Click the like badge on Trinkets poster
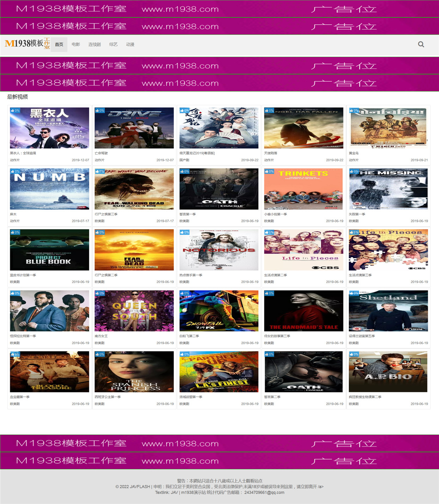The width and height of the screenshot is (439, 504). point(269,172)
